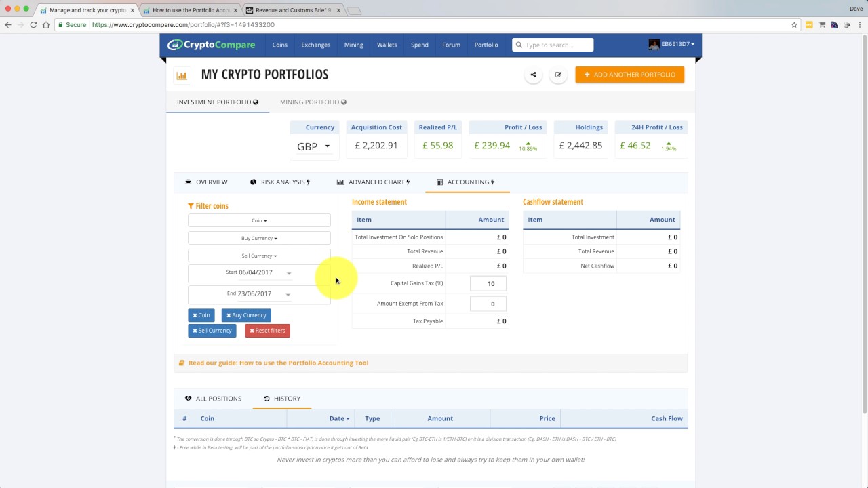Click the browser vertical scrollbar
Viewport: 868px width, 488px height.
[864, 222]
